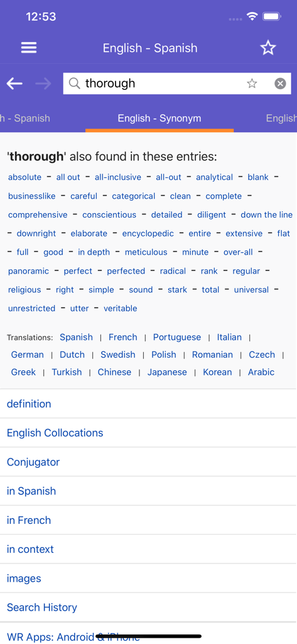Open the 'in depth' entry

click(94, 252)
